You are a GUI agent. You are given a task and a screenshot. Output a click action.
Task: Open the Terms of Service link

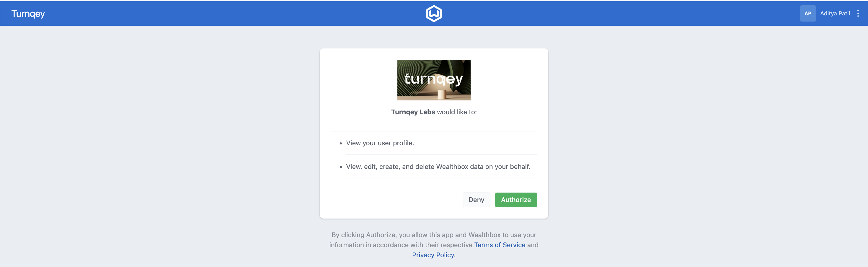click(x=499, y=245)
